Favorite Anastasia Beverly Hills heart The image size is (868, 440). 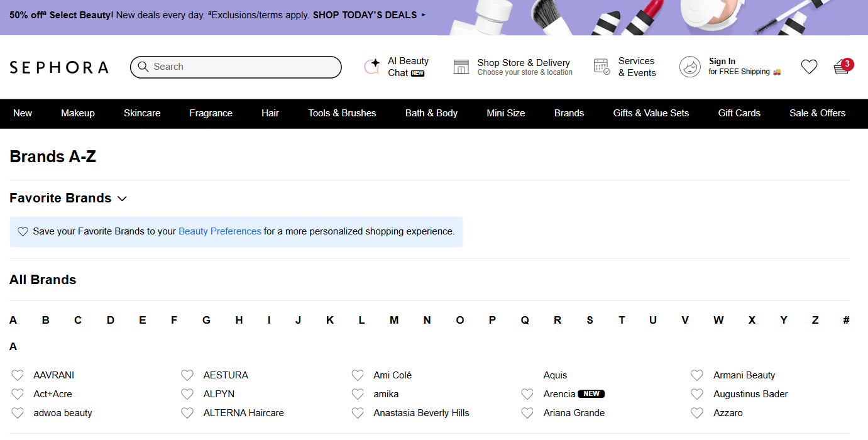point(358,413)
